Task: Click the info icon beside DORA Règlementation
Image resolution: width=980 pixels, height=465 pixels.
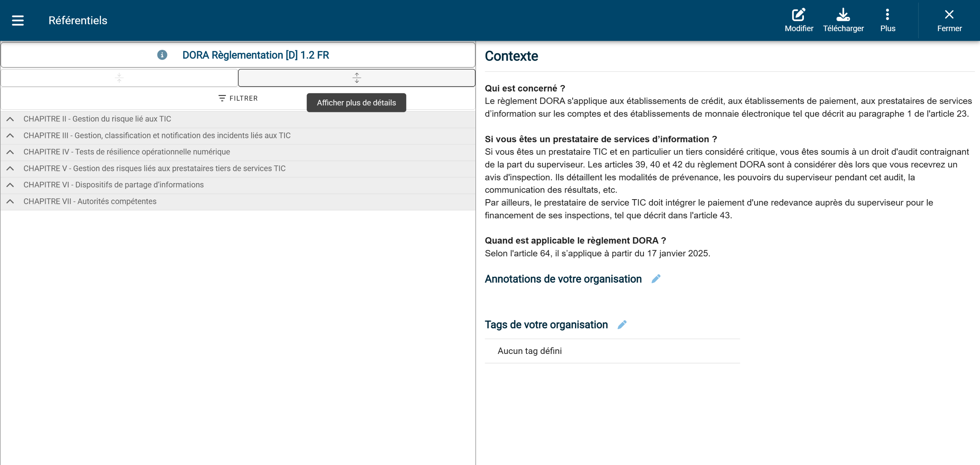Action: (x=162, y=55)
